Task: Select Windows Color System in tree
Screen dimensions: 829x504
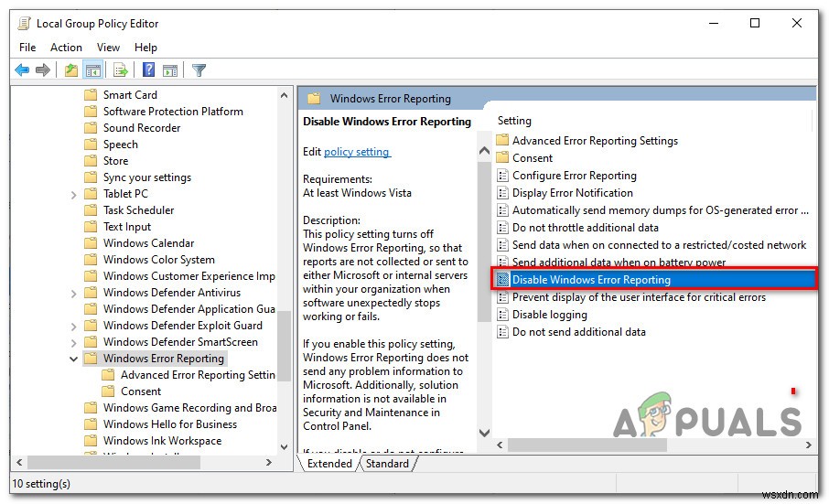Action: [x=159, y=260]
